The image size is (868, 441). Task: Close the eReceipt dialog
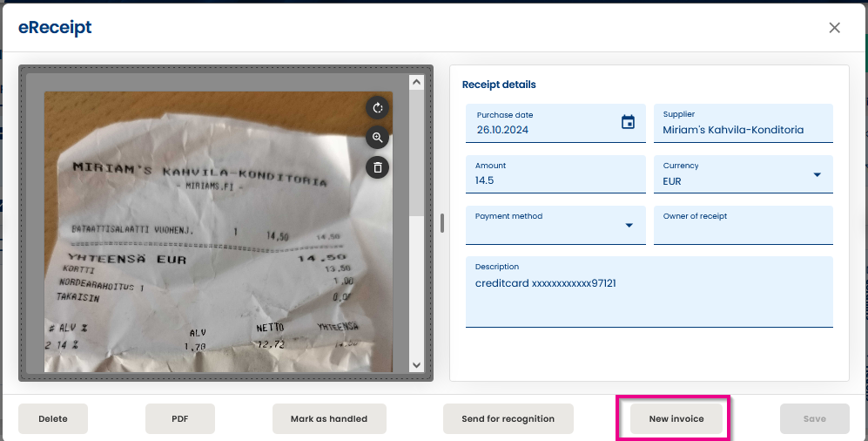(x=834, y=28)
